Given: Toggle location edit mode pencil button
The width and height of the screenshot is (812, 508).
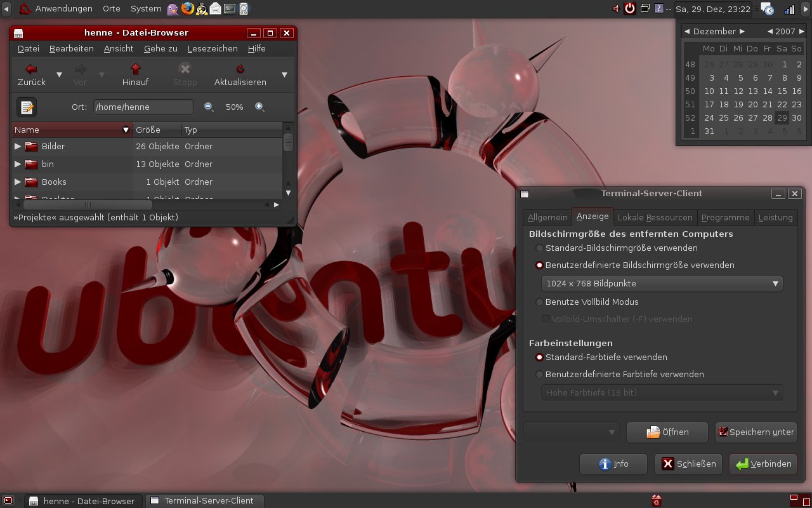Looking at the screenshot, I should (x=26, y=107).
